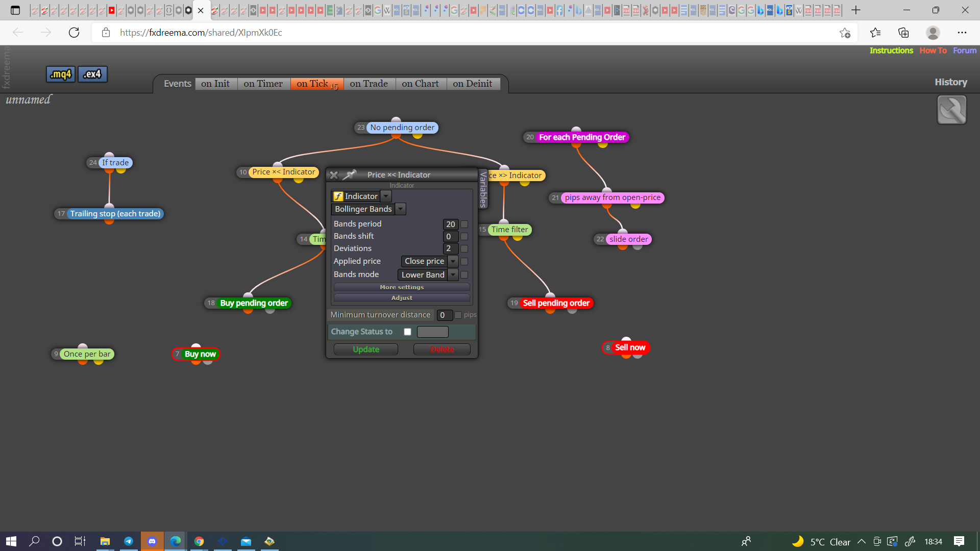
Task: Click the green Update button
Action: 366,349
